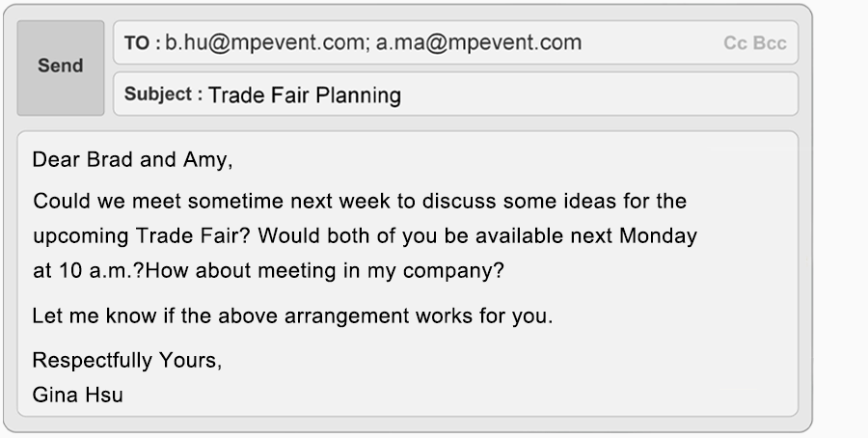Click the 'Respectfully Yours,' closing line
The image size is (868, 438).
click(127, 361)
